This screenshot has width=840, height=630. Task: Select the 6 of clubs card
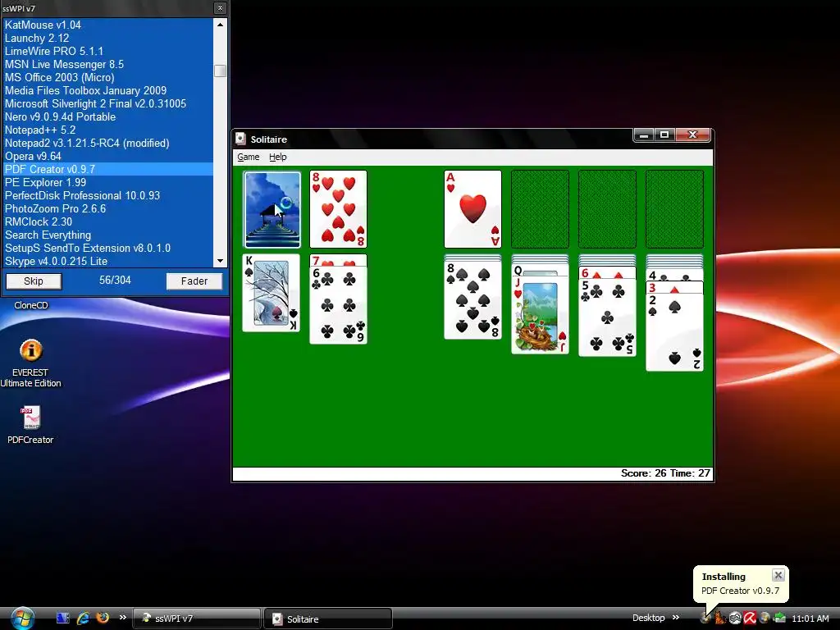click(x=338, y=305)
